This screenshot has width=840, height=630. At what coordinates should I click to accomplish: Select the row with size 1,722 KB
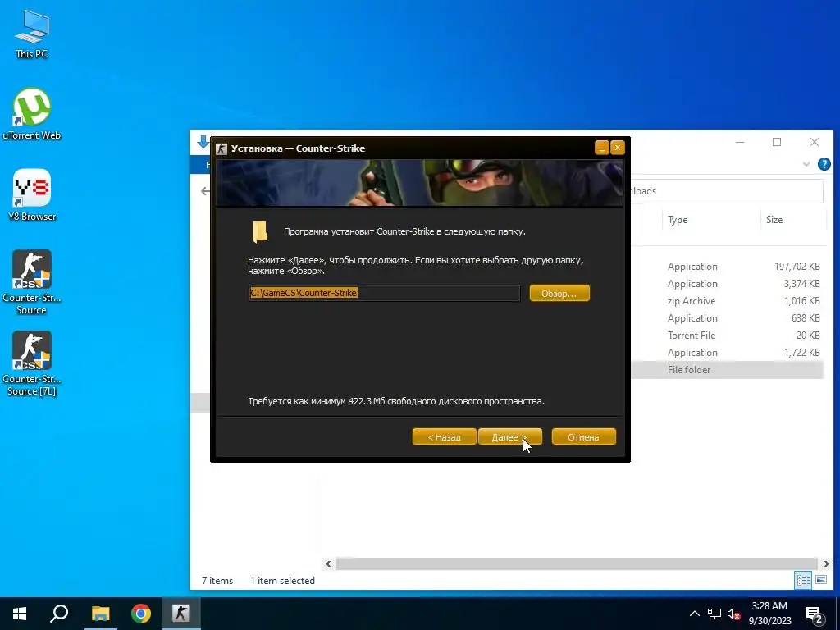click(728, 353)
